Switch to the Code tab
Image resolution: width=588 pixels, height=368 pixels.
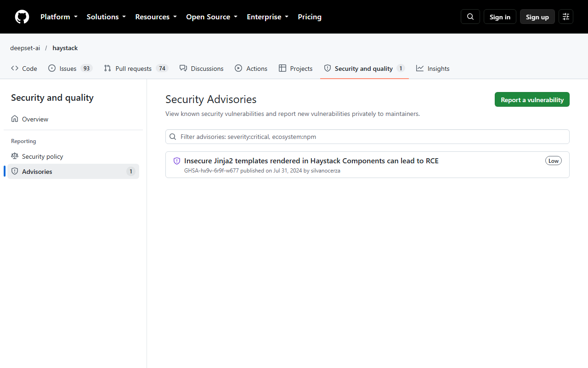point(24,69)
